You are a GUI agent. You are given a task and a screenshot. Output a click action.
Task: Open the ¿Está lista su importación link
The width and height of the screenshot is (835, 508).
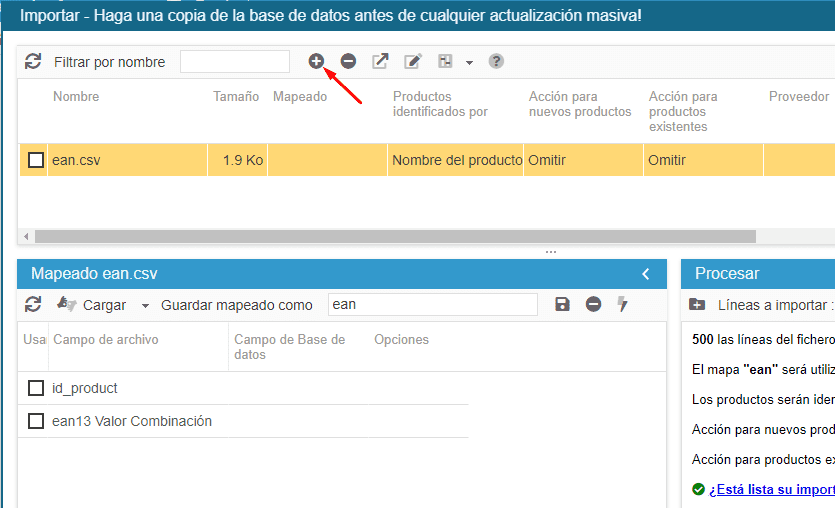pyautogui.click(x=770, y=489)
